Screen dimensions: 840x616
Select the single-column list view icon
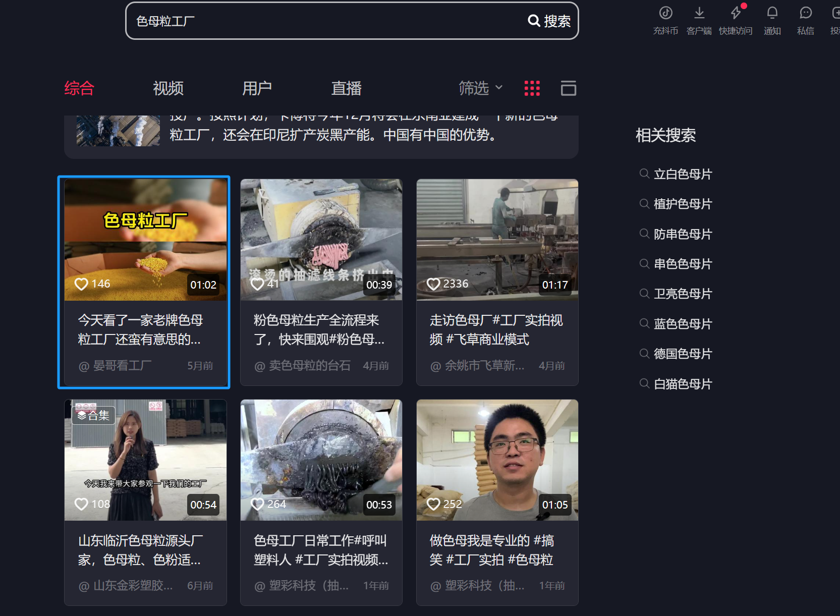click(x=569, y=88)
